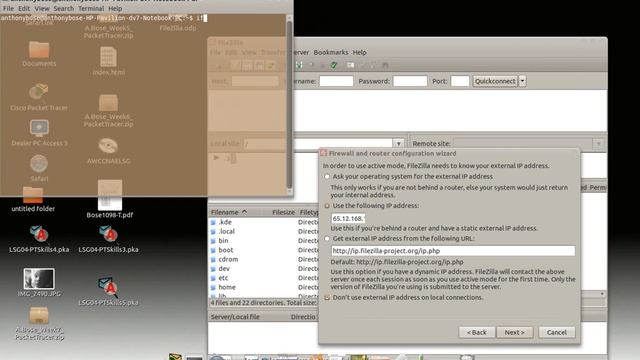Viewport: 640px width, 360px height.
Task: Select the bin row in file list
Action: 264,241
